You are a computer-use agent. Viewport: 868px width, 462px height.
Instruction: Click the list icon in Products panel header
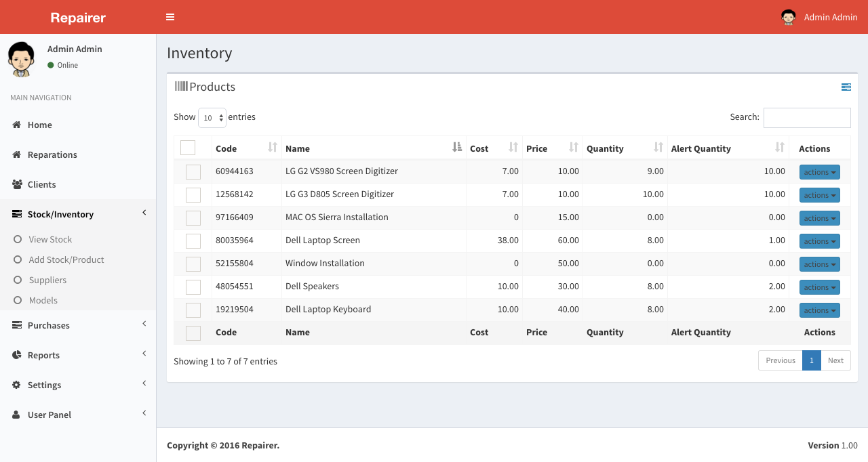[x=846, y=87]
